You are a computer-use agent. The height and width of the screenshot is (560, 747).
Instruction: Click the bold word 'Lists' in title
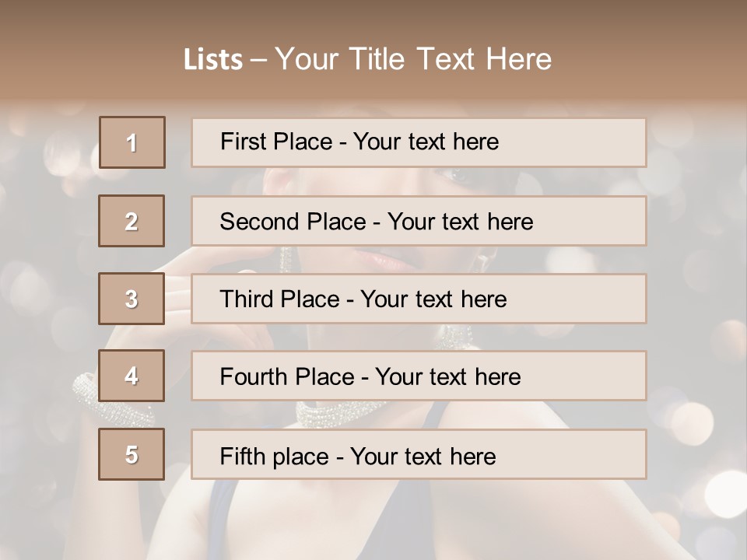[x=212, y=60]
